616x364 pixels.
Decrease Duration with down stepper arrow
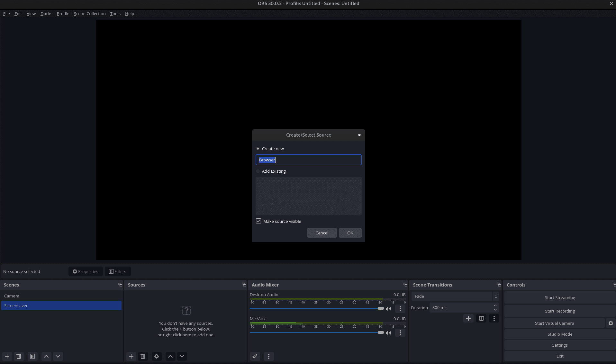click(495, 310)
